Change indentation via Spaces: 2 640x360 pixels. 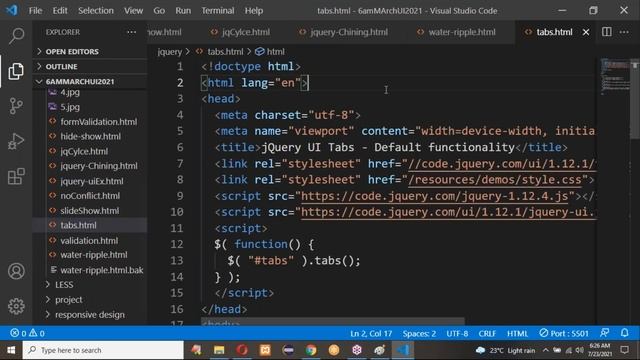click(x=419, y=333)
